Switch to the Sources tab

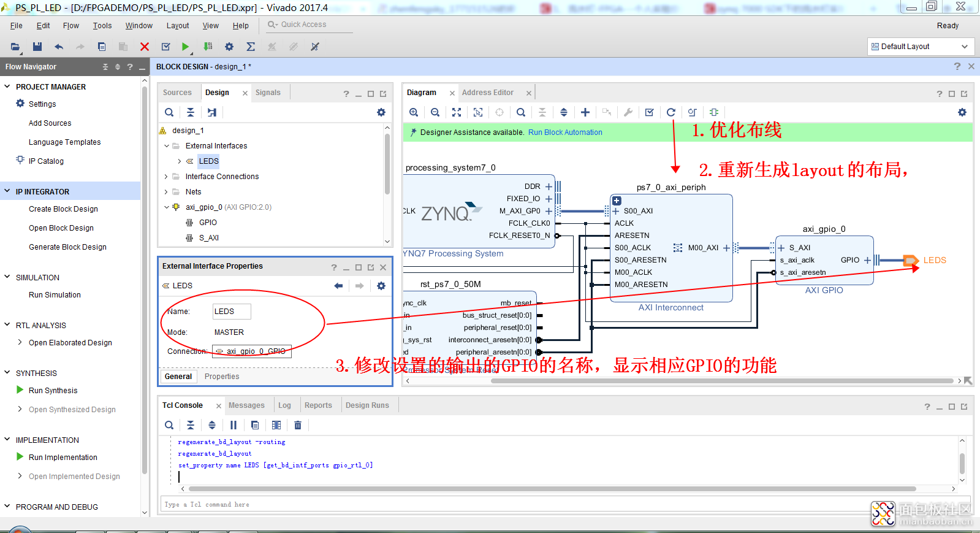tap(177, 93)
